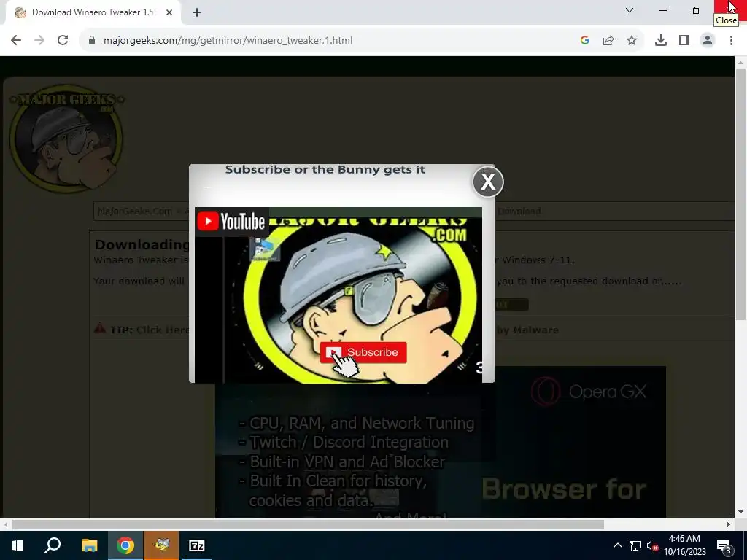The image size is (747, 560).
Task: Open Chrome three-dot menu
Action: pyautogui.click(x=731, y=41)
